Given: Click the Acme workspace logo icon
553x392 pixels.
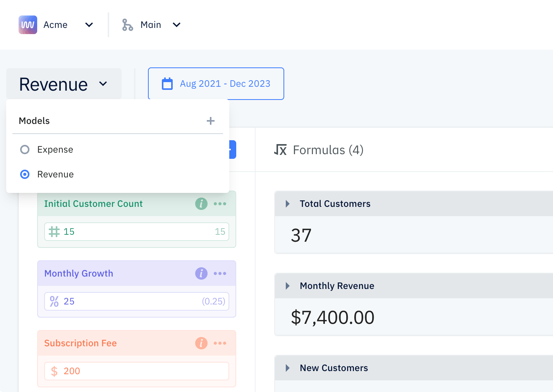Looking at the screenshot, I should click(x=28, y=25).
